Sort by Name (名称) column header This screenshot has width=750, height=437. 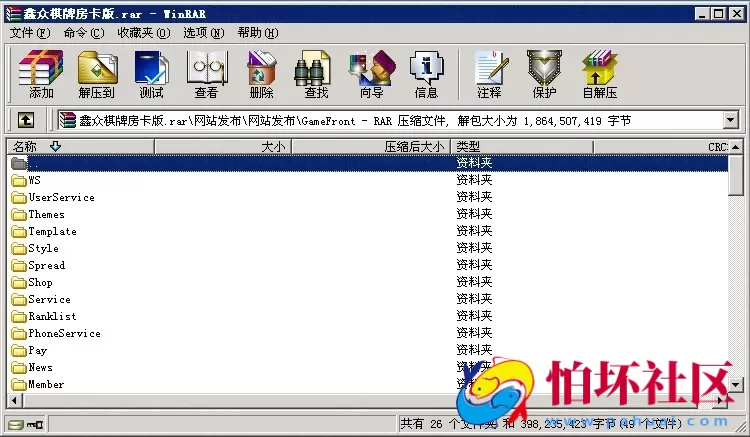tap(80, 147)
